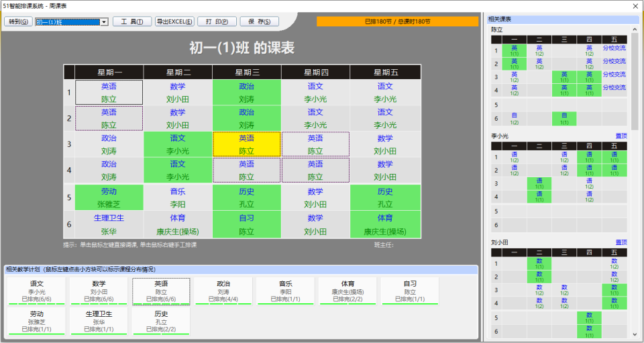Select the yellow Wednesday period 3 英语 cell
This screenshot has height=343, width=644.
point(246,144)
